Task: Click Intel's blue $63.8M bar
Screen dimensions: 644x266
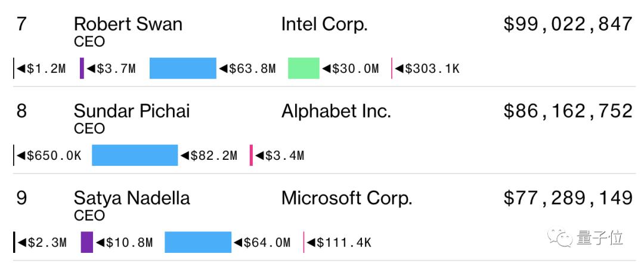Action: (x=182, y=69)
